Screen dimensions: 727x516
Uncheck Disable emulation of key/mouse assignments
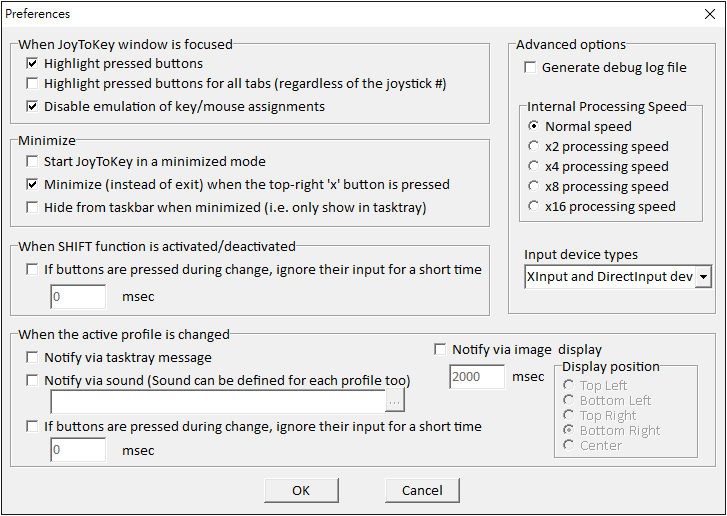pyautogui.click(x=34, y=106)
